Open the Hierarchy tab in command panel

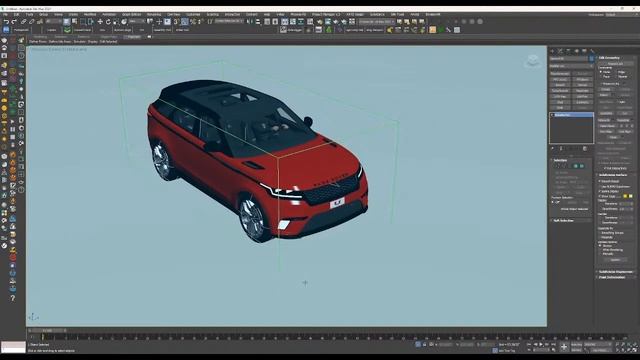point(568,51)
